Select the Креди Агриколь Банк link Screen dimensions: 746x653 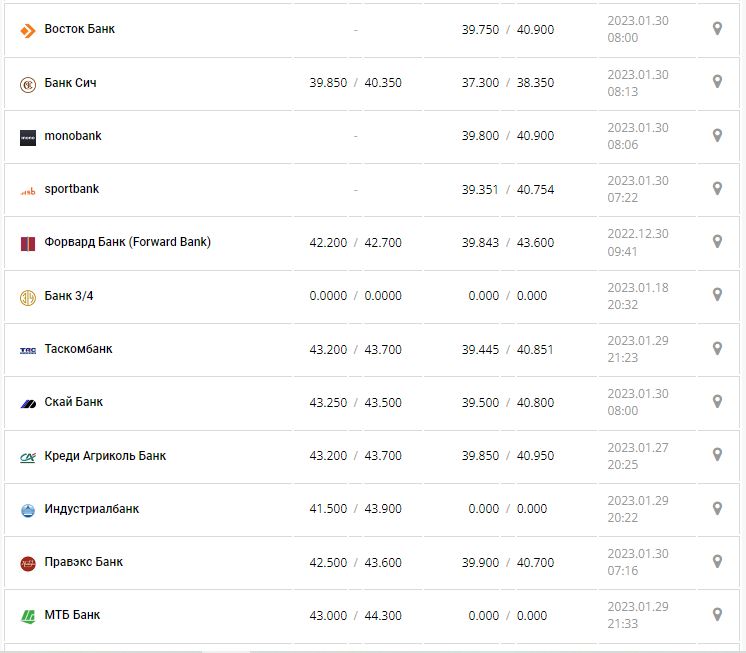tap(105, 456)
